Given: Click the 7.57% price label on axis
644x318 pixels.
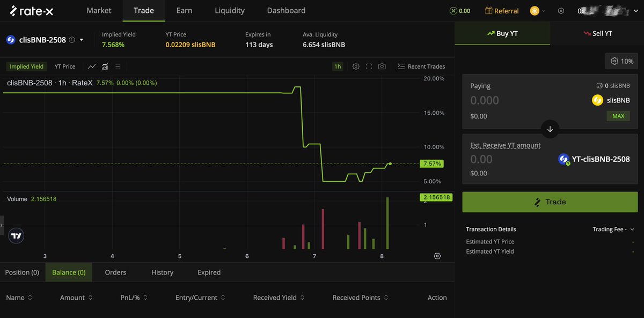Looking at the screenshot, I should click(x=432, y=164).
